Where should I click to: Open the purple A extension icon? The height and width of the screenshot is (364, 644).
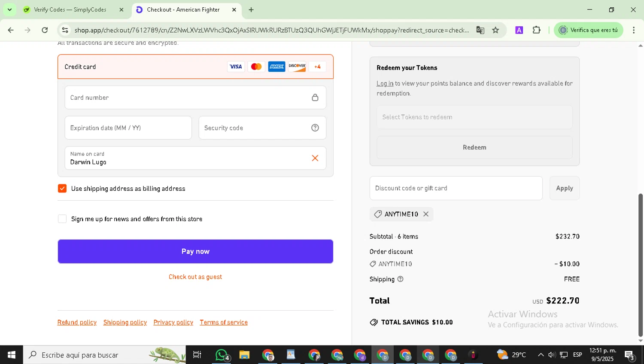tap(519, 30)
